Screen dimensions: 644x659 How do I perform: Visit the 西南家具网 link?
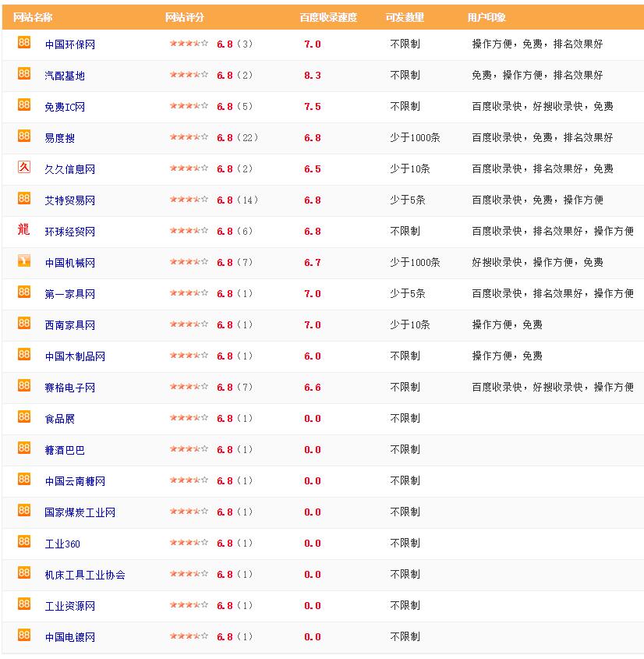(x=69, y=325)
